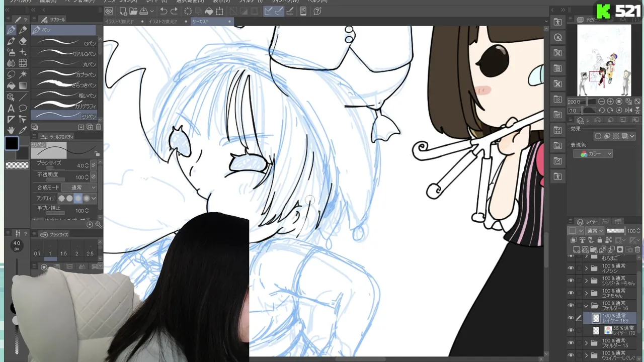Delete sub tool using the trash icon

99,127
